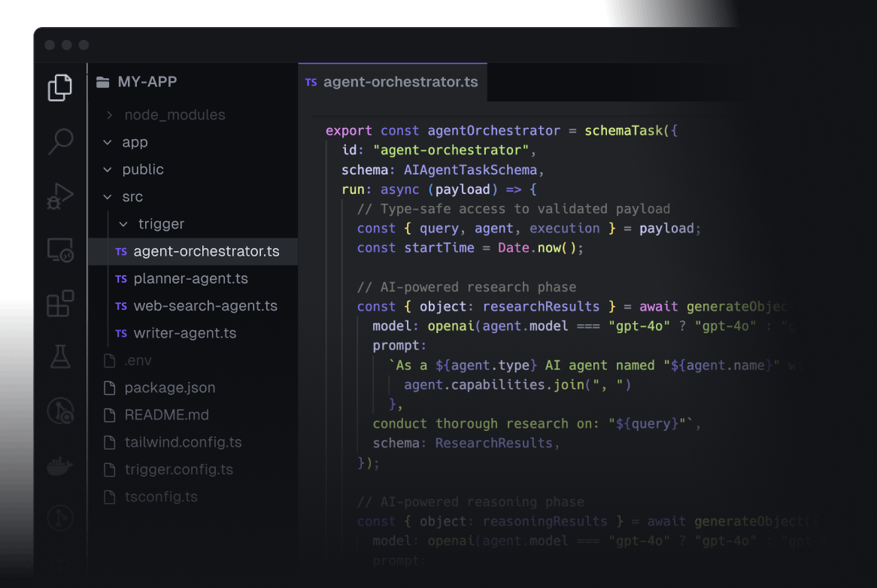Select the node_modules folder name
The height and width of the screenshot is (588, 877).
coord(174,115)
